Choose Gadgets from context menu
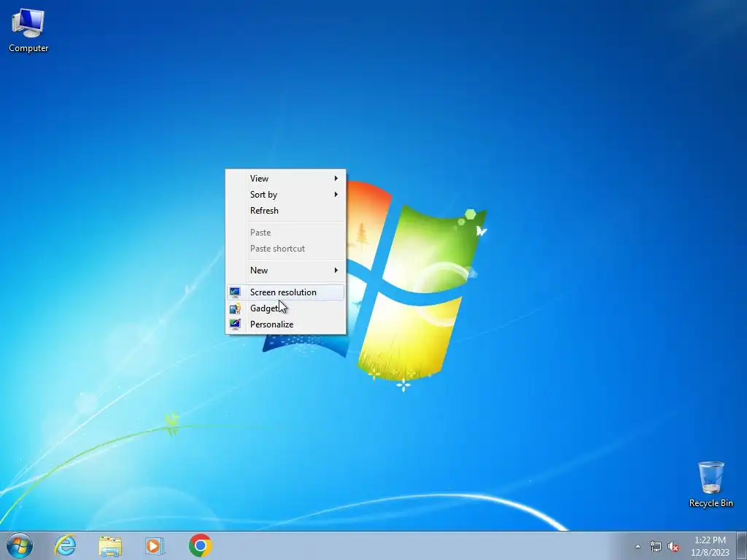747x560 pixels. pos(285,308)
